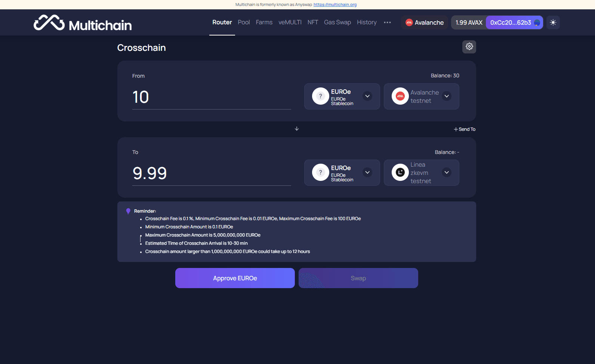Screen dimensions: 595x364
Task: Click the Crosschain heading
Action: point(142,48)
